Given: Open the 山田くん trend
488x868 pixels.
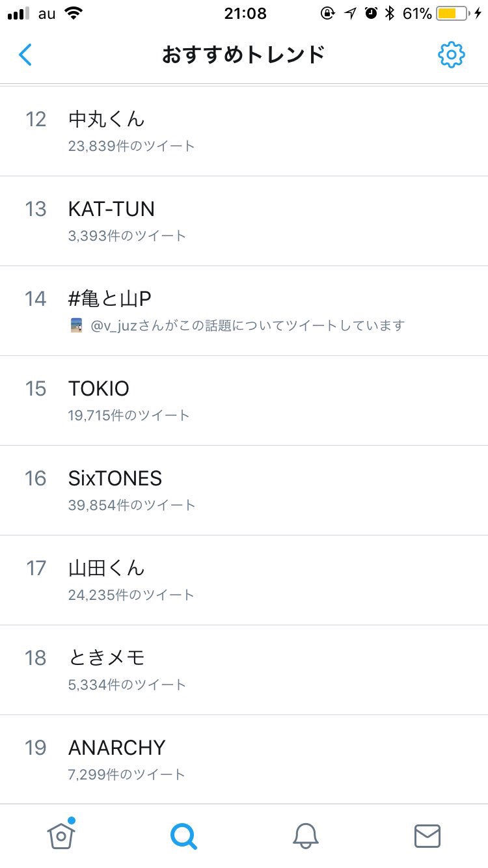Looking at the screenshot, I should [x=107, y=568].
